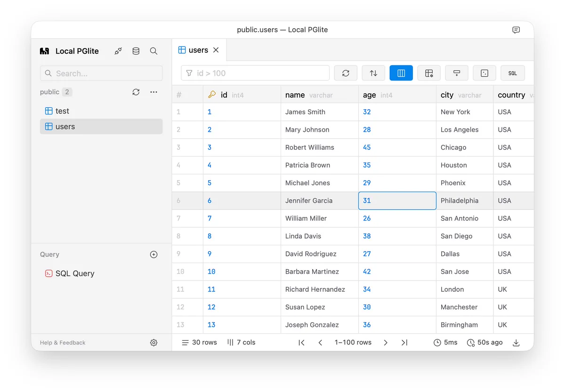Select the James Smith name cell
The height and width of the screenshot is (392, 565).
click(x=320, y=112)
